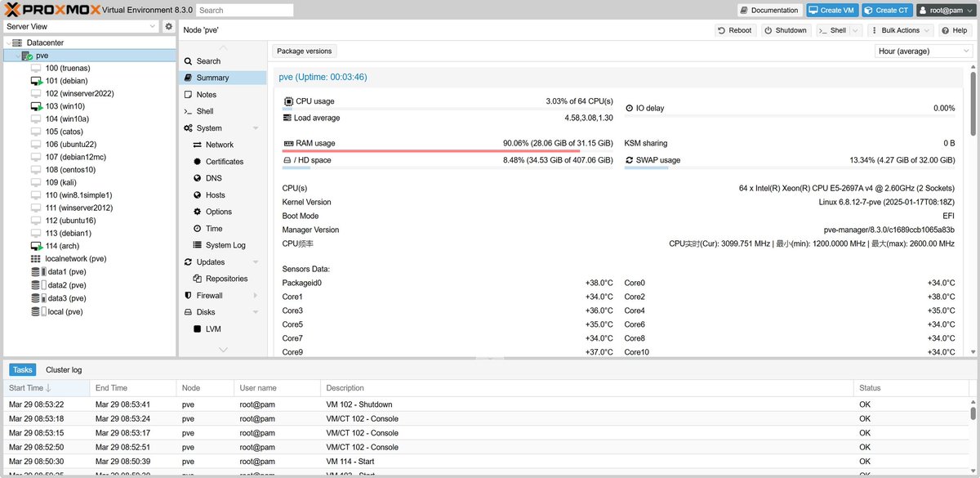Open the Shell button dropdown arrow

pos(855,30)
